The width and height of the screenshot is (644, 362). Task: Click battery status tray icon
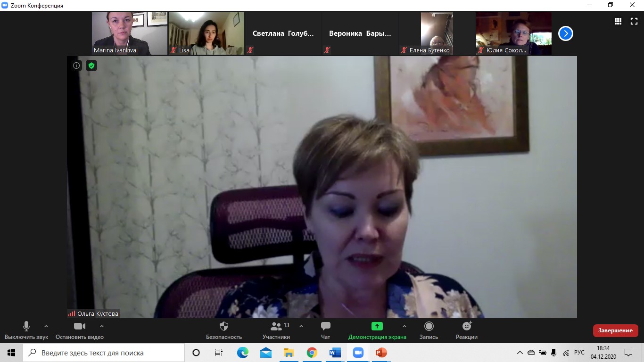click(543, 353)
